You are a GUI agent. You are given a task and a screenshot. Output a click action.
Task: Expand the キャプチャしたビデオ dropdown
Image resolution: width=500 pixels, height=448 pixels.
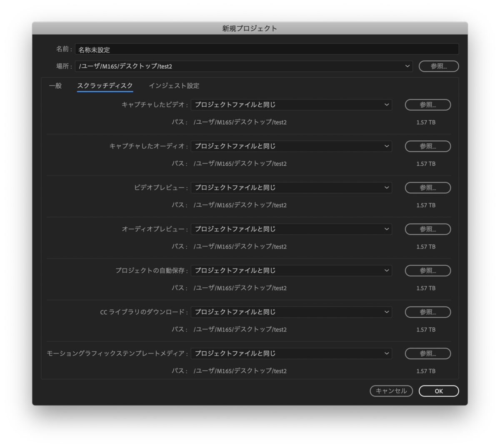pyautogui.click(x=291, y=105)
